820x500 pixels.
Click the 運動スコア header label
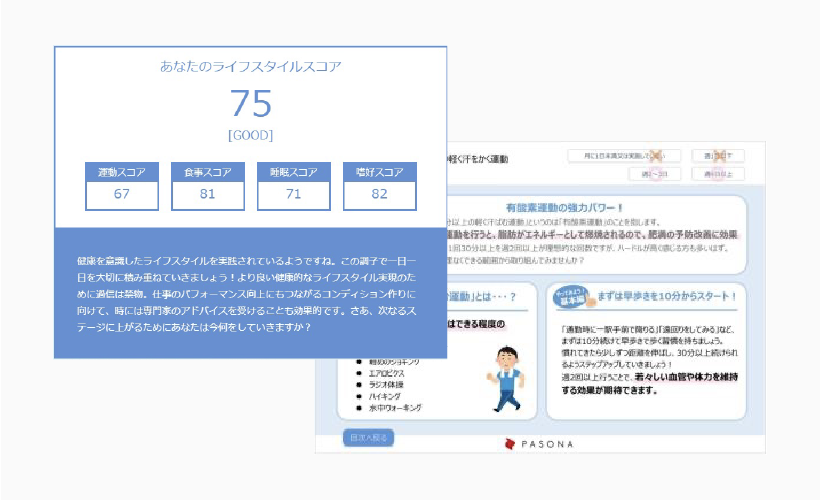click(x=122, y=172)
